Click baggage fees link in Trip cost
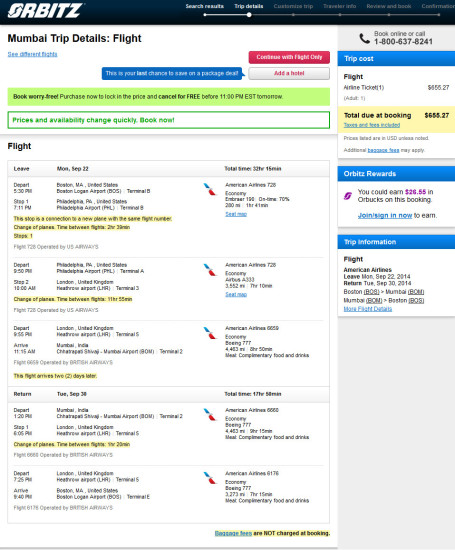The width and height of the screenshot is (455, 550). [x=383, y=150]
